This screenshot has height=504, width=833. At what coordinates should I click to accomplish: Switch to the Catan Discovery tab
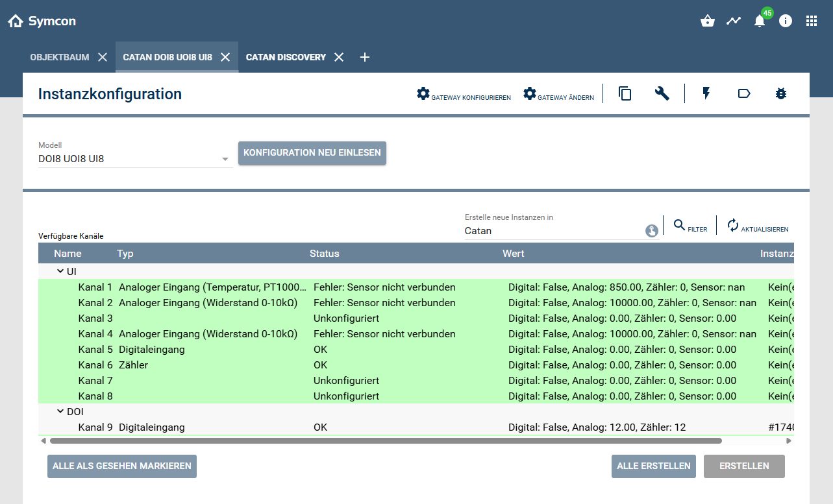pos(286,57)
